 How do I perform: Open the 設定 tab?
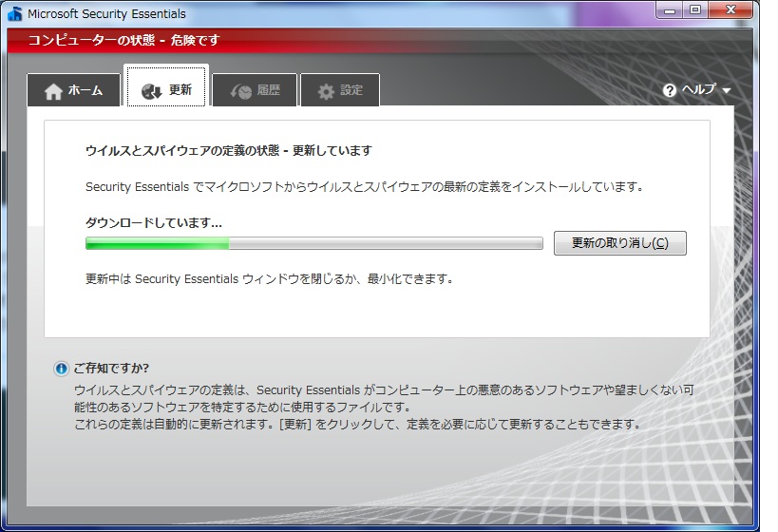(340, 90)
